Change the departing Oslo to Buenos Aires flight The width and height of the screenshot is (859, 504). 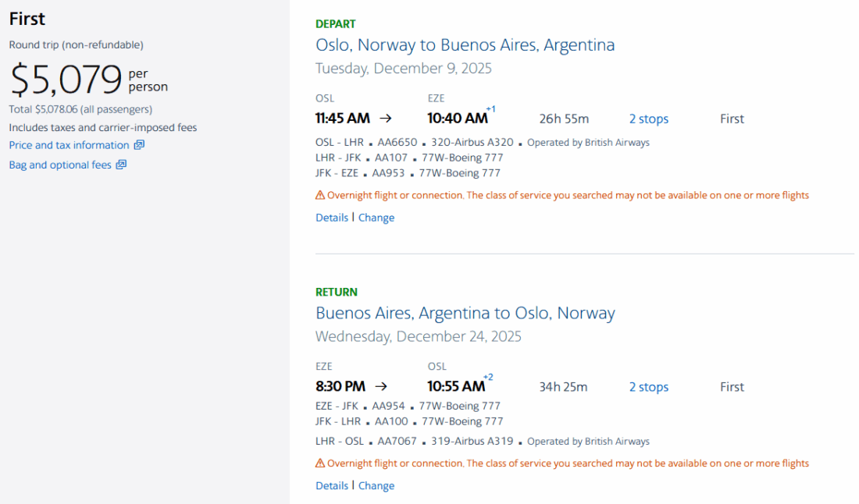pos(376,218)
